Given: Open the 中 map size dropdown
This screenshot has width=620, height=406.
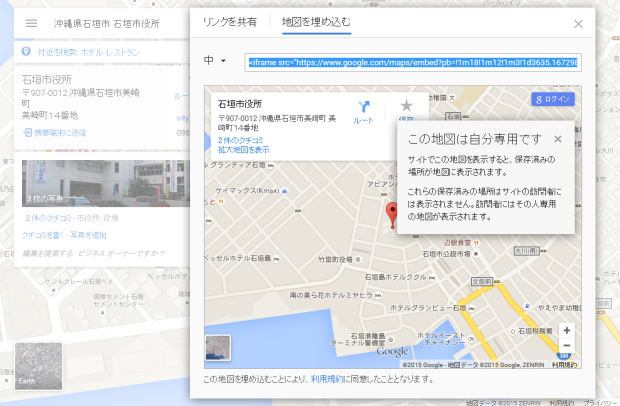Looking at the screenshot, I should (x=215, y=62).
